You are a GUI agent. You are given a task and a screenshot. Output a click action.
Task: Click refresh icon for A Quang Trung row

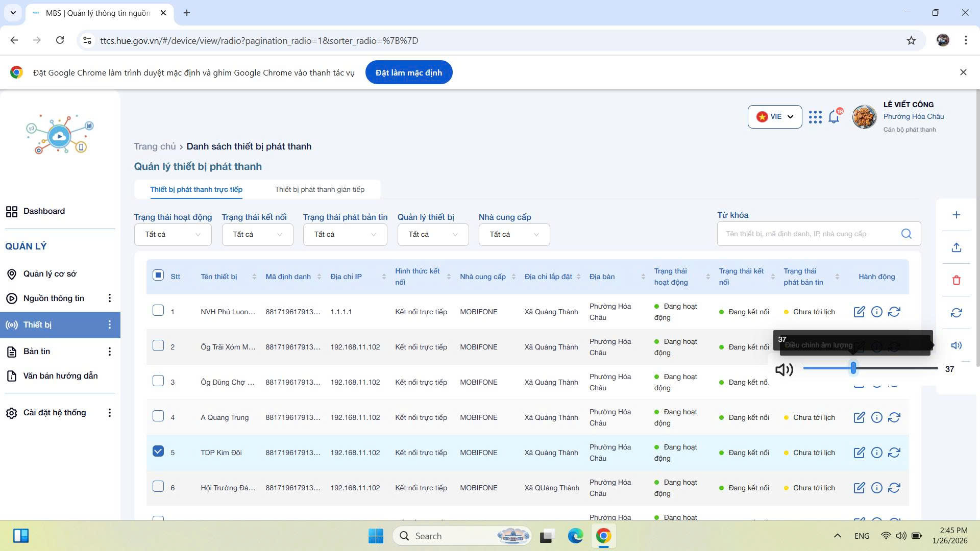894,417
